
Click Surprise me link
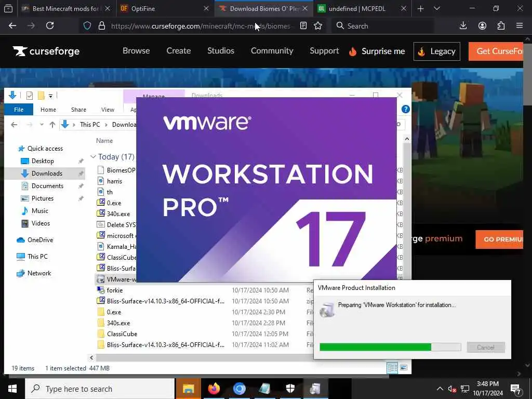click(x=377, y=51)
